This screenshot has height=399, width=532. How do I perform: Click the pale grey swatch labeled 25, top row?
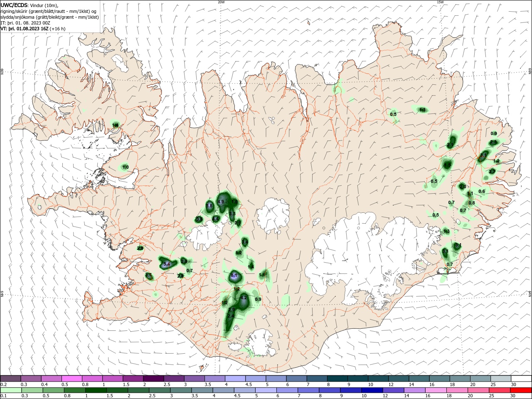click(x=501, y=379)
